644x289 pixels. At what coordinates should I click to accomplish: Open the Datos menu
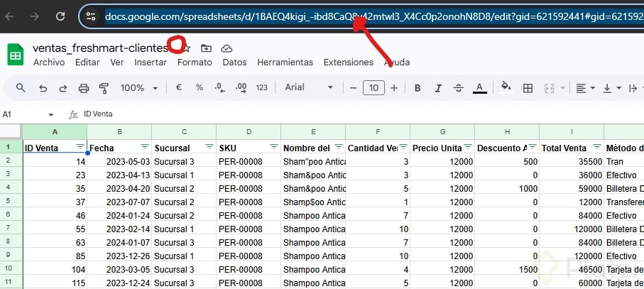pos(234,62)
